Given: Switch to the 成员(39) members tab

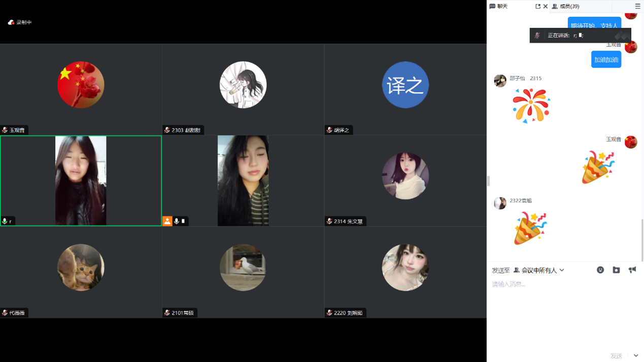Looking at the screenshot, I should (566, 7).
